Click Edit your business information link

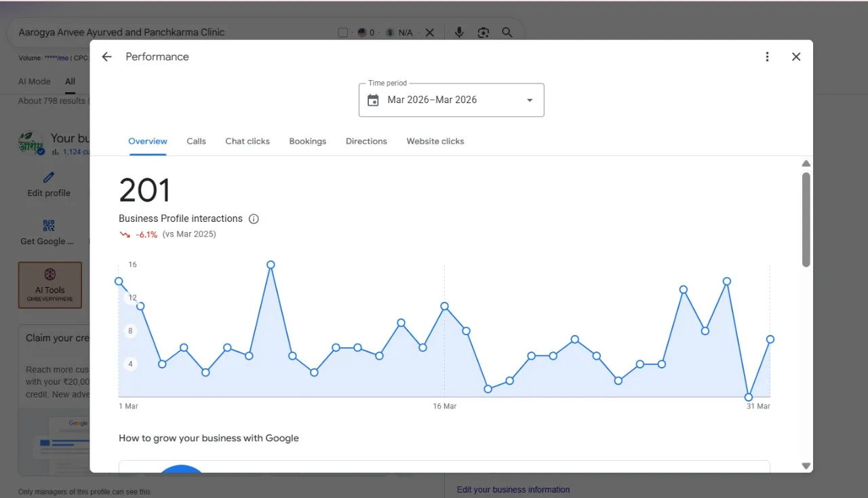pos(513,489)
